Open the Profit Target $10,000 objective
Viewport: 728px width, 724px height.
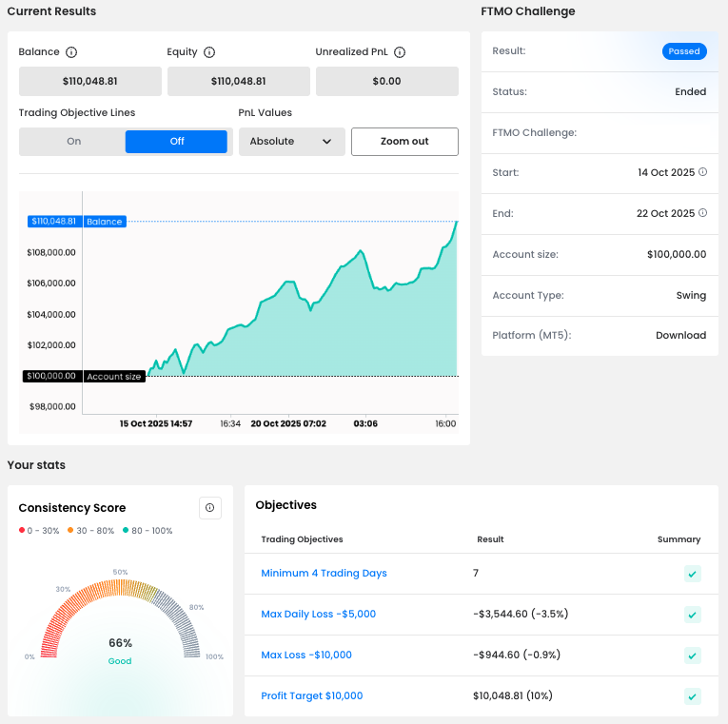(312, 696)
